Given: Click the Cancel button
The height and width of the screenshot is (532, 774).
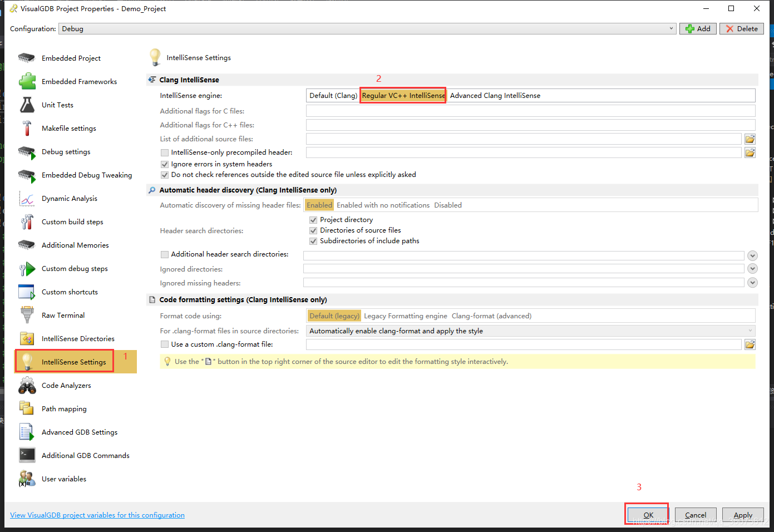Looking at the screenshot, I should tap(696, 515).
